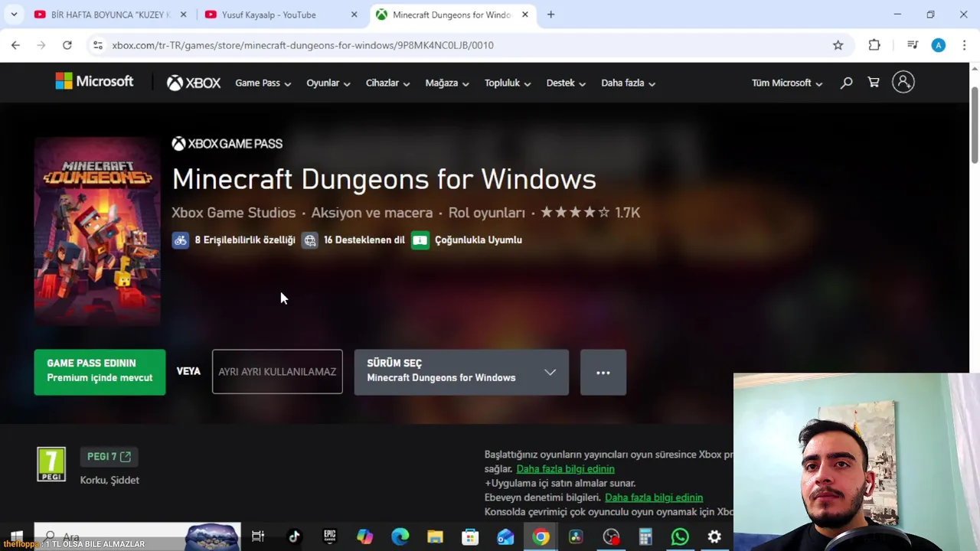Open the Chrome extensions puzzle icon
980x551 pixels.
coord(874,45)
